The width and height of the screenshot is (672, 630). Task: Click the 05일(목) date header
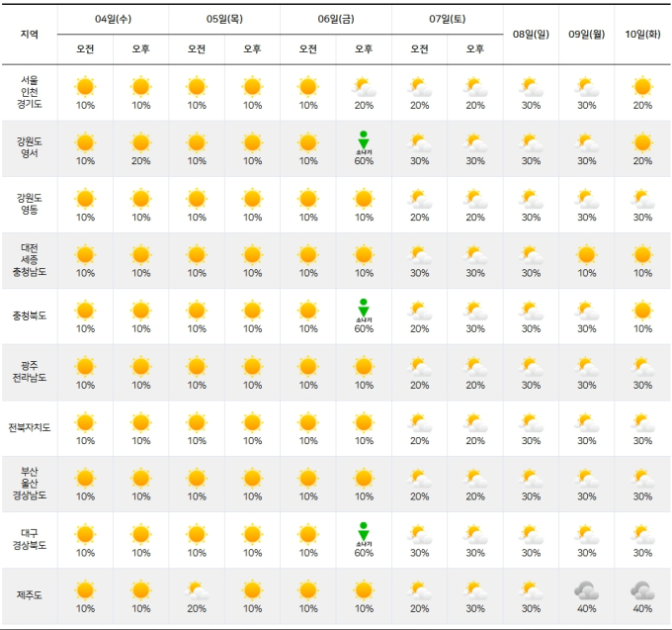[224, 19]
